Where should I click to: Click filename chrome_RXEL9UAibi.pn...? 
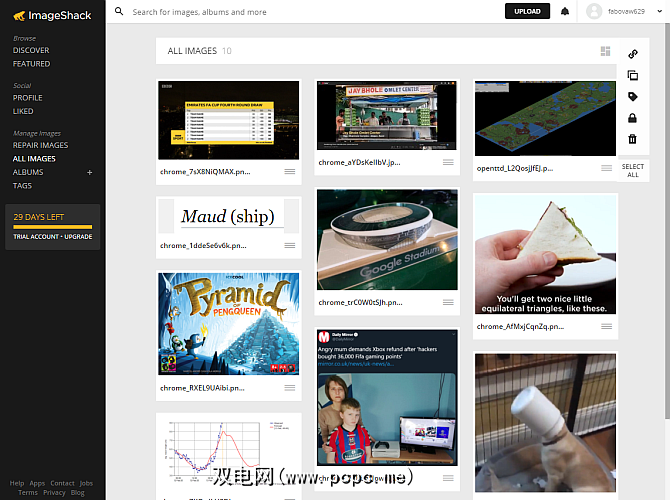[202, 388]
